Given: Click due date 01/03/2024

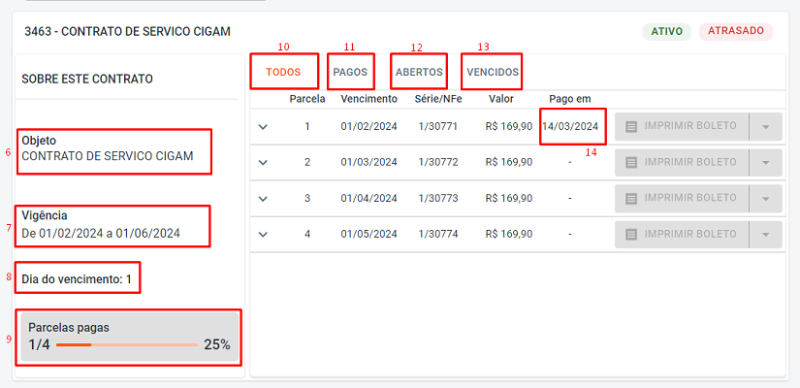Looking at the screenshot, I should [x=369, y=162].
